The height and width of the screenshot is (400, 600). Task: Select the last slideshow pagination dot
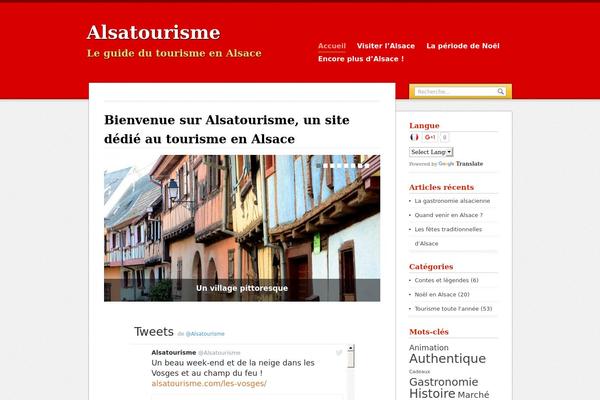[367, 166]
